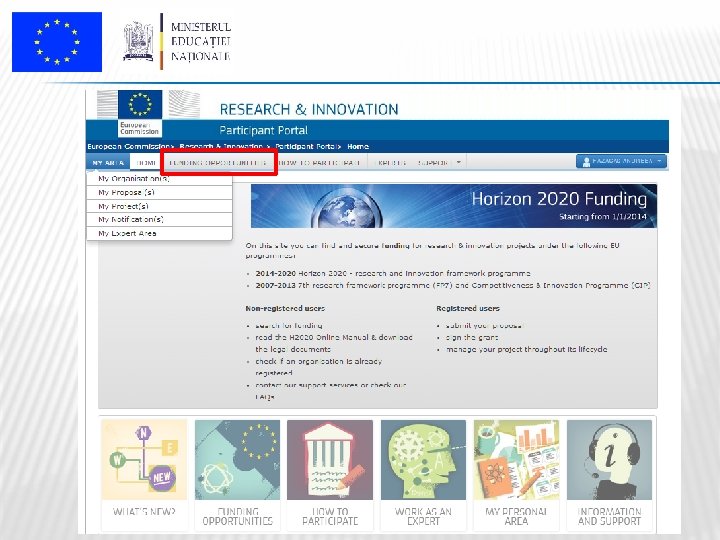Open the FUNDING OPPORTUNITIES tab
Viewport: 720px width, 540px height.
(x=218, y=163)
